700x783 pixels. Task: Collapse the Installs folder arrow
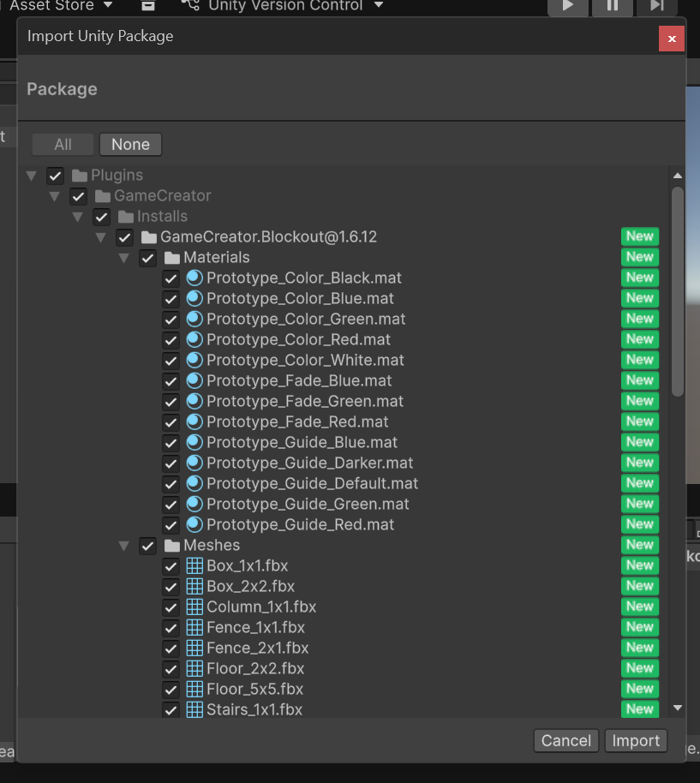(78, 217)
